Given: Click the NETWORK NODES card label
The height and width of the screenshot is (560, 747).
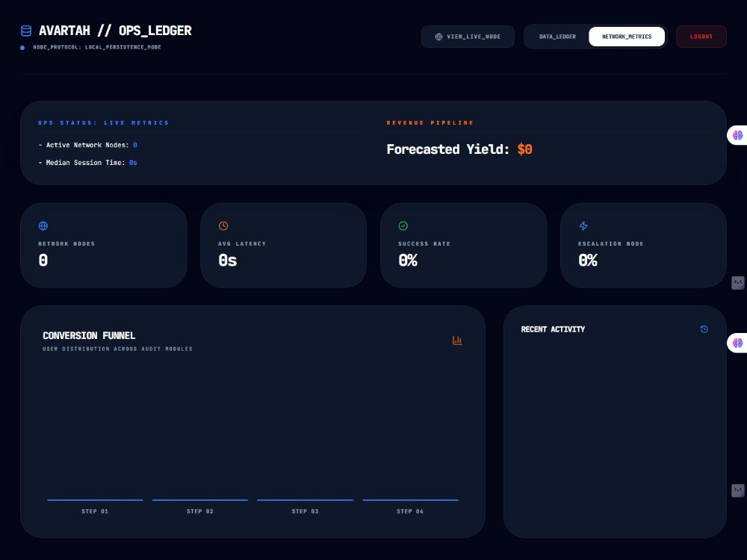Looking at the screenshot, I should tap(66, 244).
